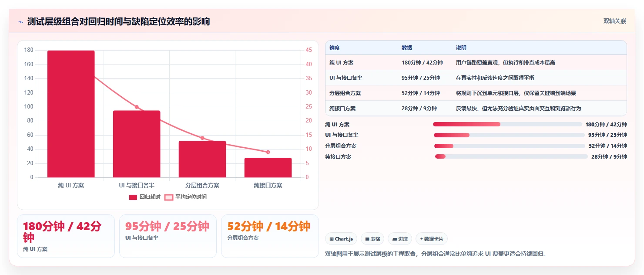Click the 双轴关联 label in header
Image resolution: width=644 pixels, height=275 pixels.
pos(614,21)
